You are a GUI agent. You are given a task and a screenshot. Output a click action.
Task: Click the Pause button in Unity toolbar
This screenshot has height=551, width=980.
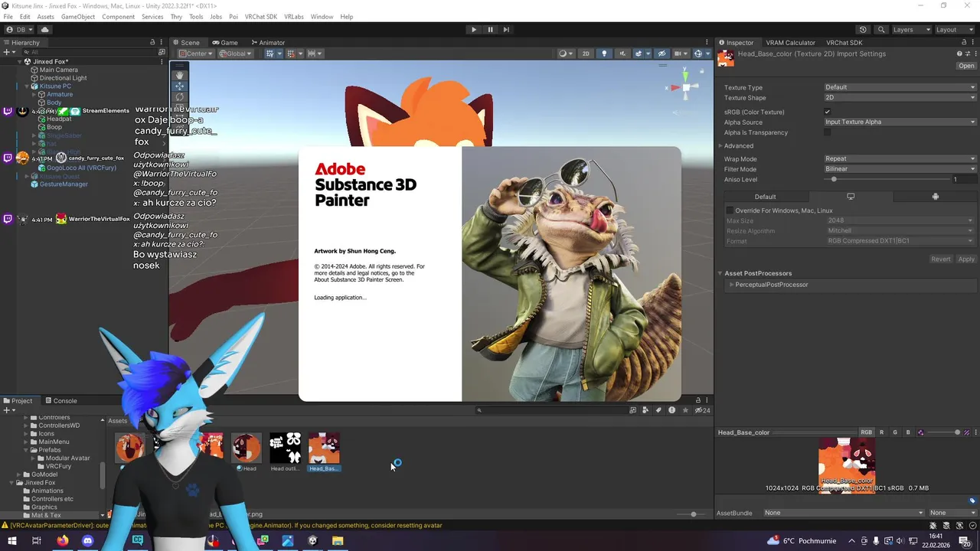coord(490,30)
